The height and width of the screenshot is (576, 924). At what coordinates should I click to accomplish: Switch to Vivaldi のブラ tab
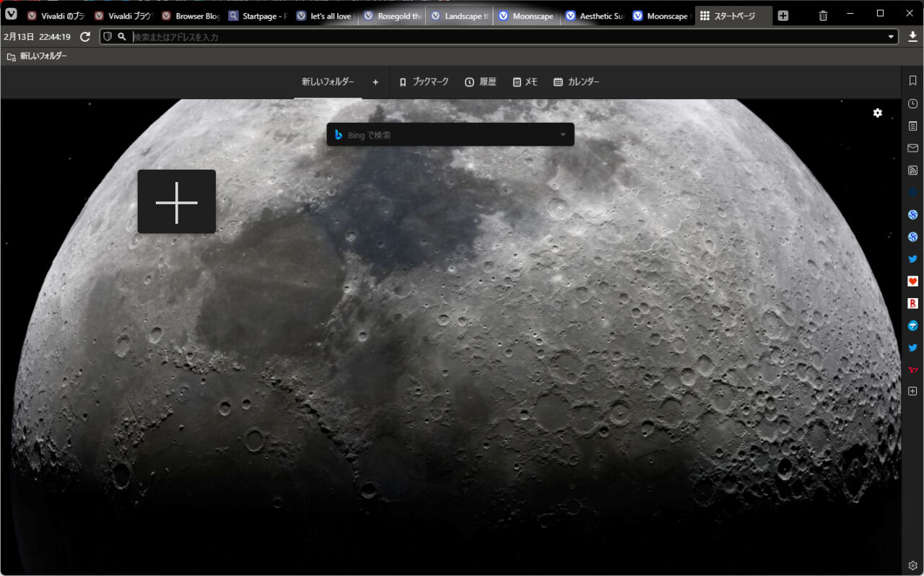(55, 16)
